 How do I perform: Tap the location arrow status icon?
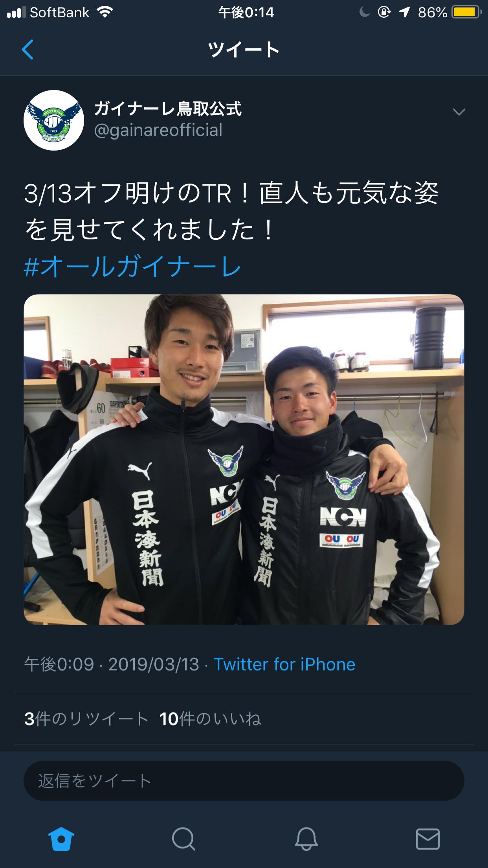click(x=404, y=12)
